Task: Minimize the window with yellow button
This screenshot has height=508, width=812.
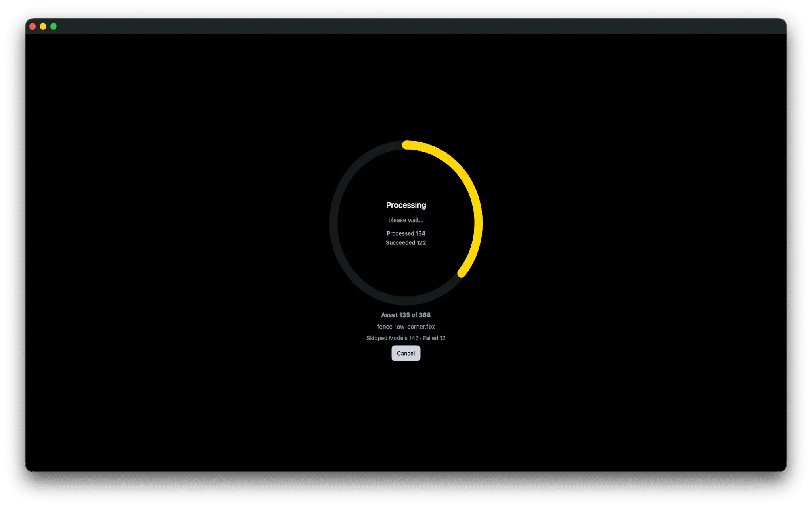Action: (x=43, y=27)
